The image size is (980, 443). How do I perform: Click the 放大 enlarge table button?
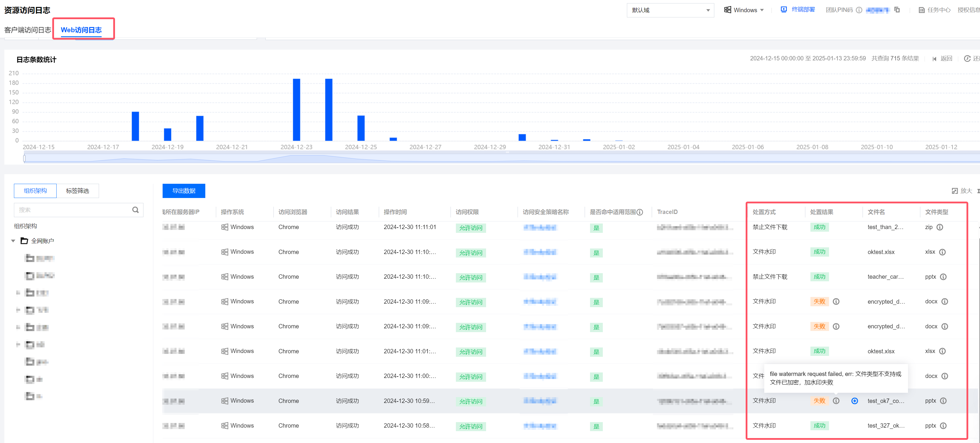(x=962, y=190)
